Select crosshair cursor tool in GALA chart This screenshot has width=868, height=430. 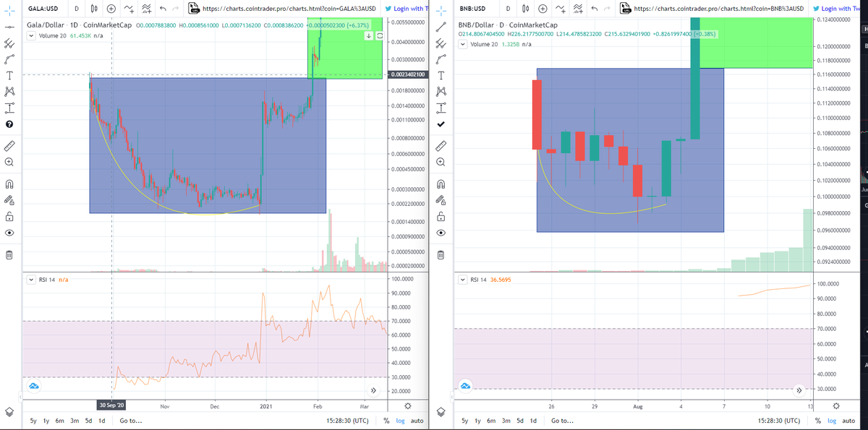point(9,9)
